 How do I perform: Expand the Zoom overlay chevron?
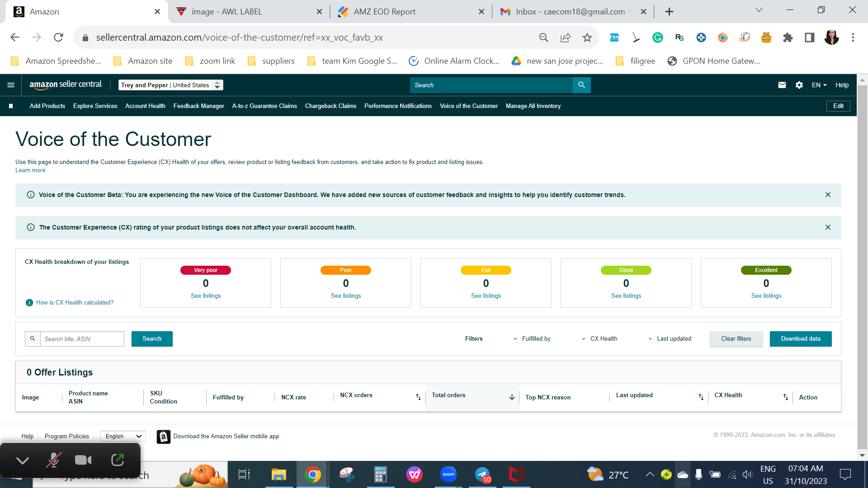coord(23,460)
